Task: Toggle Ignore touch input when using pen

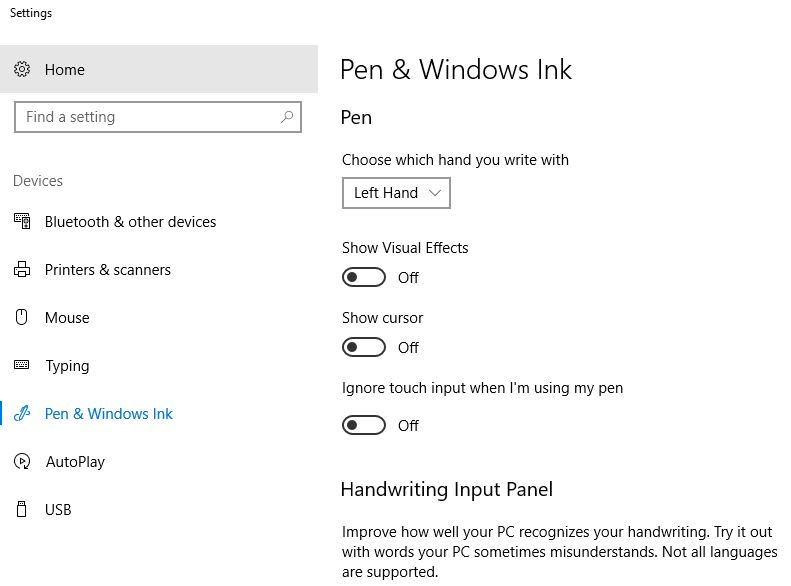Action: tap(364, 425)
